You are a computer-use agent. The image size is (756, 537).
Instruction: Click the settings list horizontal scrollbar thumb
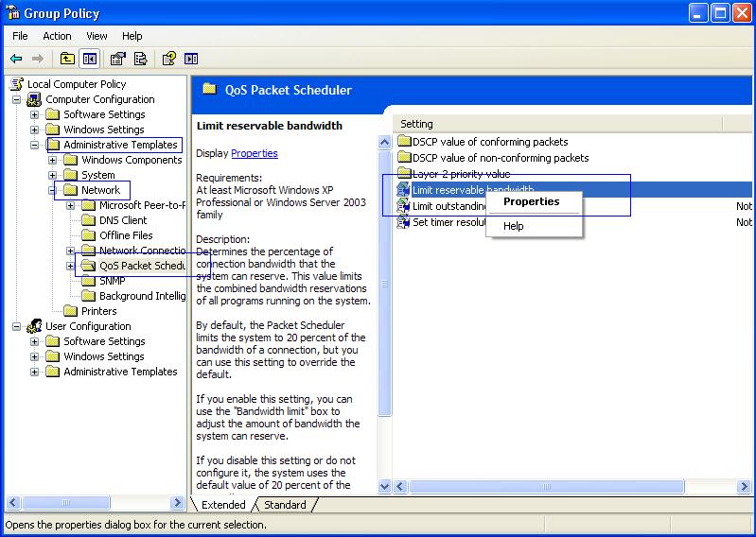[x=546, y=487]
